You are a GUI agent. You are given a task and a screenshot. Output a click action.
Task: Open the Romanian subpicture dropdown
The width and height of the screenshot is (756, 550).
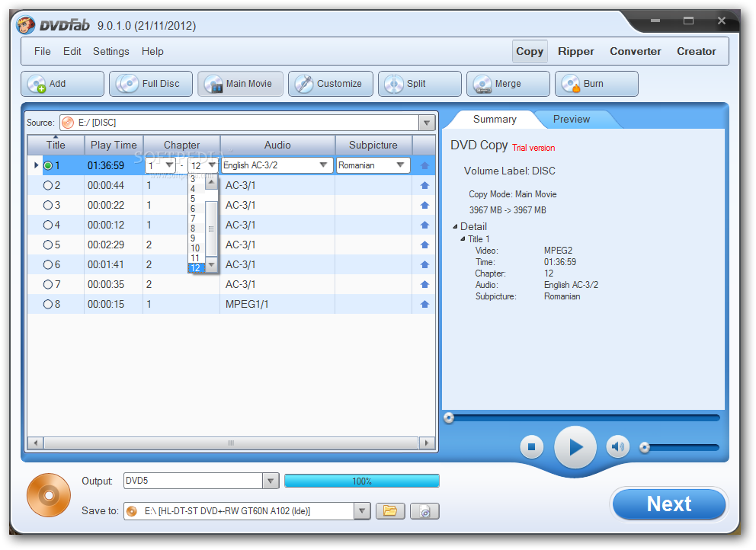point(400,165)
